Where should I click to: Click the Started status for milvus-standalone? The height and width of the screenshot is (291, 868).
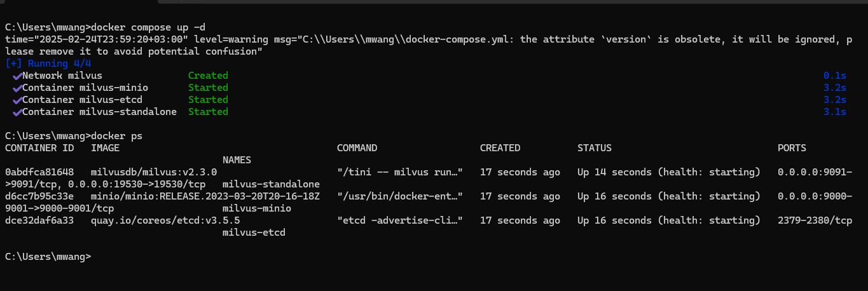[x=208, y=112]
